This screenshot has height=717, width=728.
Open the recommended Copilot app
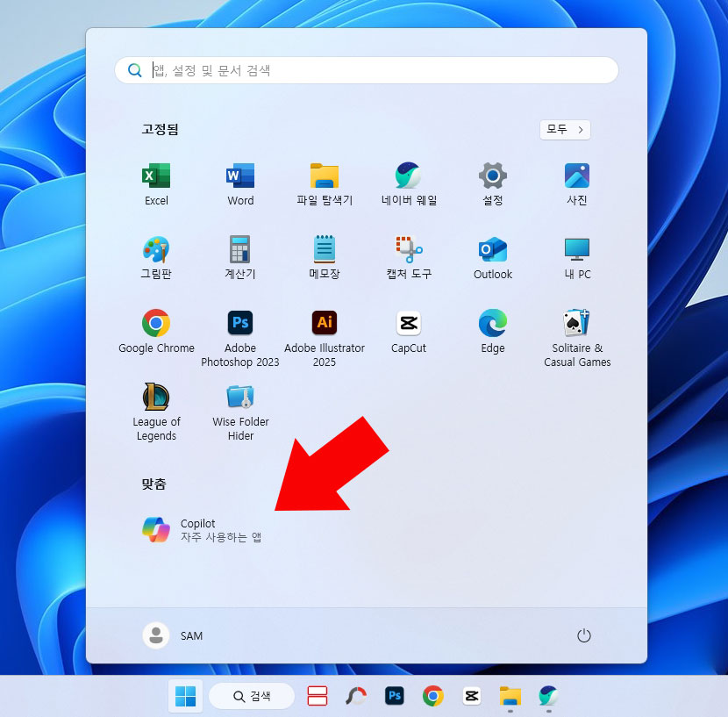click(202, 530)
